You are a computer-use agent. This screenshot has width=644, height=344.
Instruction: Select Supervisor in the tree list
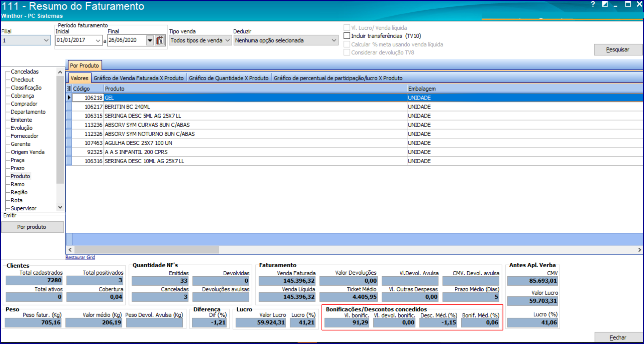pos(23,208)
